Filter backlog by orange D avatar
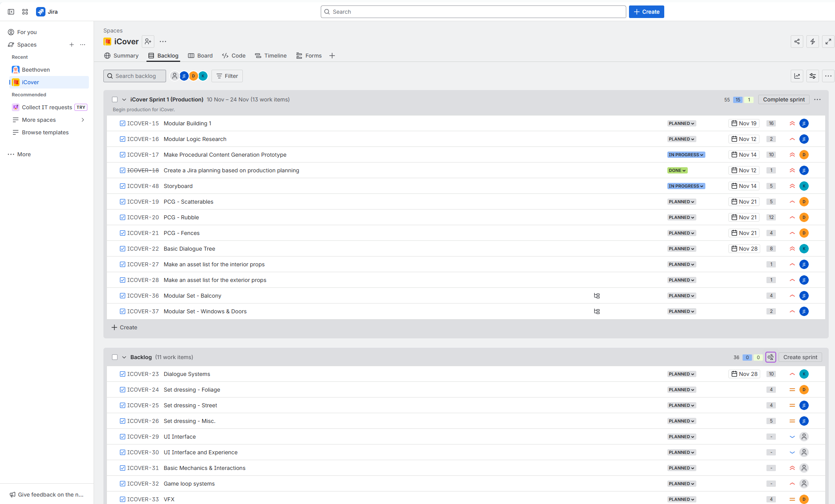Image resolution: width=835 pixels, height=504 pixels. tap(193, 76)
